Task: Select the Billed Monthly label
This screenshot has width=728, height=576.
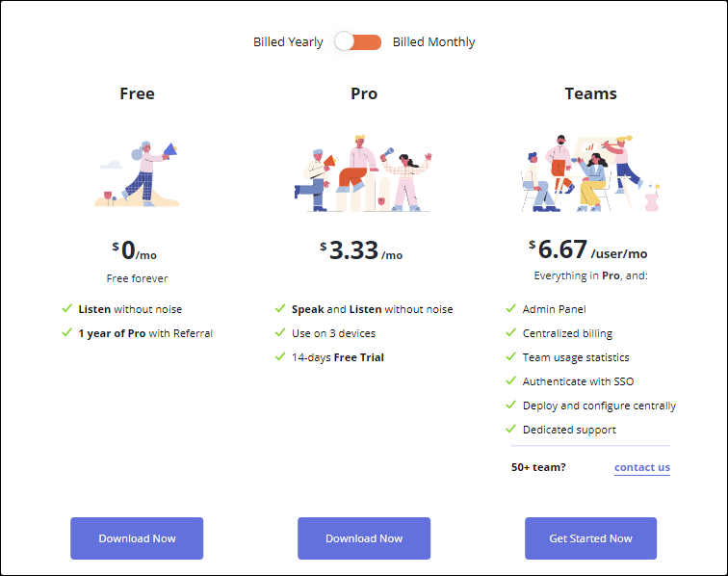Action: coord(433,42)
